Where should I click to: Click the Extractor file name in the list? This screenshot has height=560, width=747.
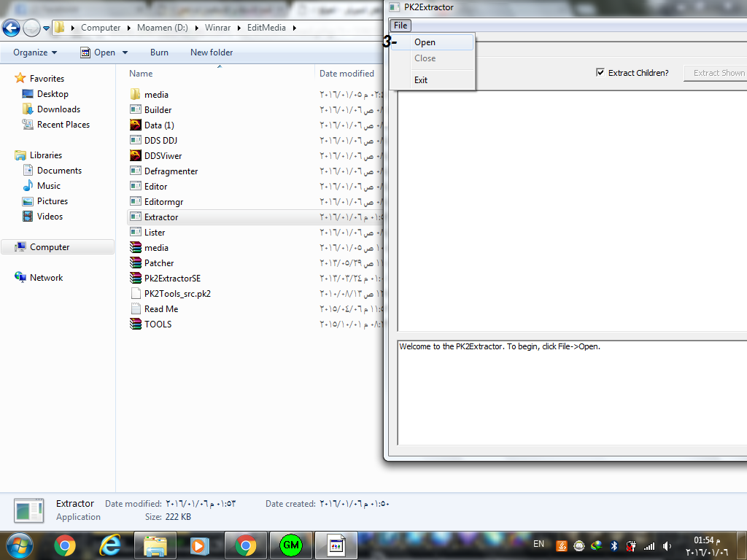point(161,217)
